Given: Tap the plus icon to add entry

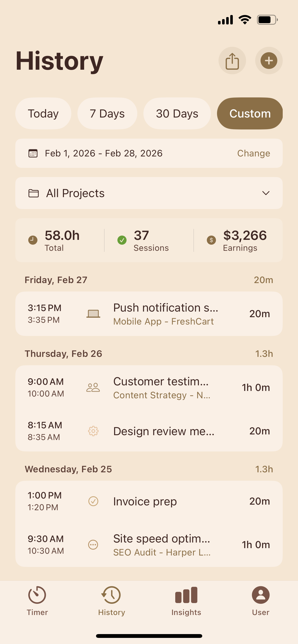Looking at the screenshot, I should 269,61.
